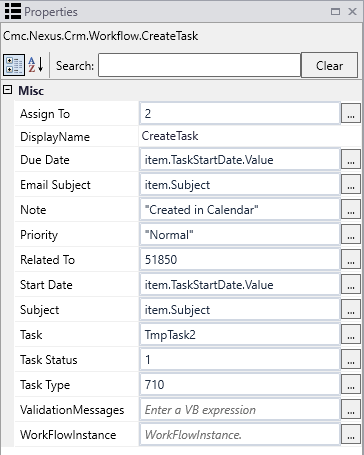Edit the Due Date expression field
The image size is (364, 455).
pos(240,160)
